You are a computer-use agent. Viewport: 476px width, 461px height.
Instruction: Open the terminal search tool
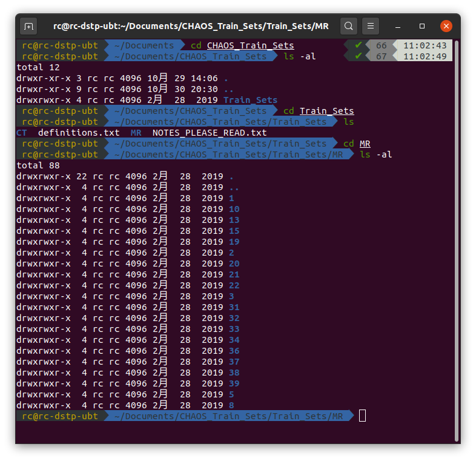point(348,26)
